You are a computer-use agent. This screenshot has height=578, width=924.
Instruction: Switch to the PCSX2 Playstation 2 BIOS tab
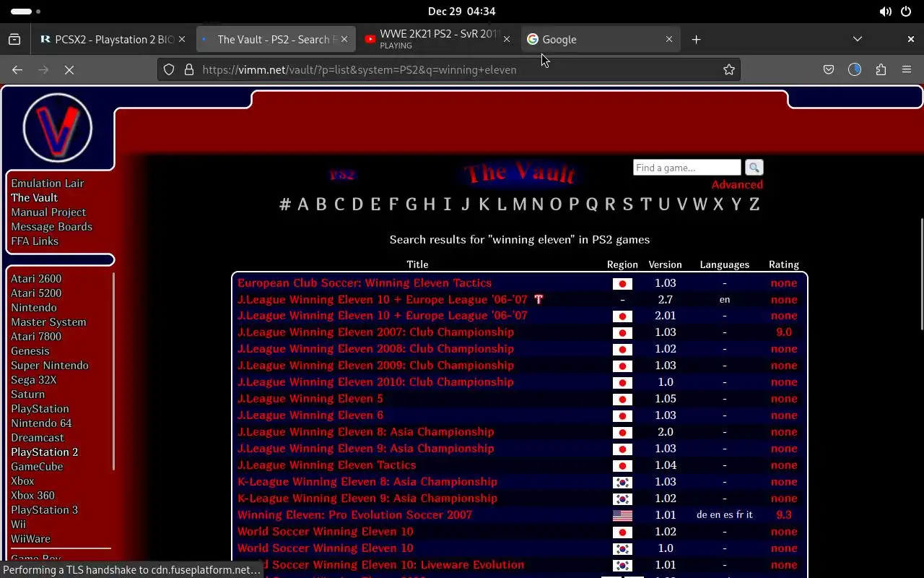pos(112,39)
